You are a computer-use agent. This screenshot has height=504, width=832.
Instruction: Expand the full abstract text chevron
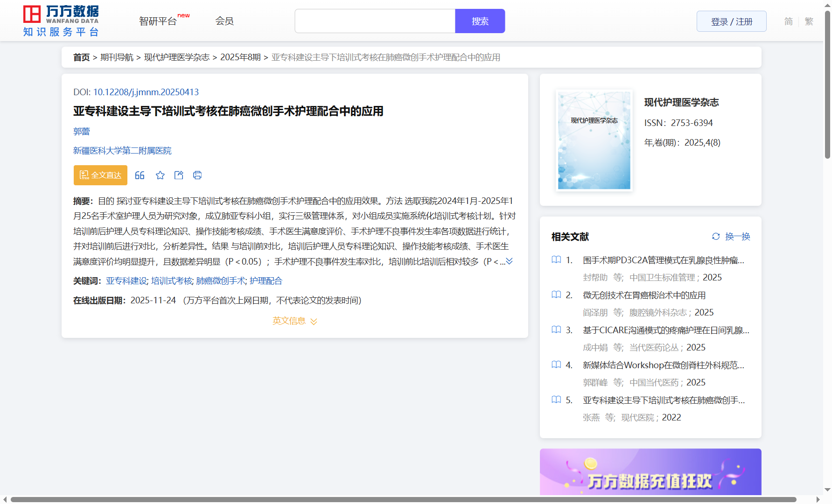pos(510,261)
